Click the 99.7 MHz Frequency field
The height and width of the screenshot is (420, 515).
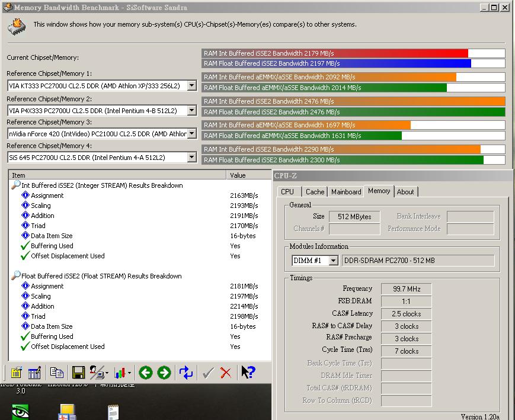(407, 289)
